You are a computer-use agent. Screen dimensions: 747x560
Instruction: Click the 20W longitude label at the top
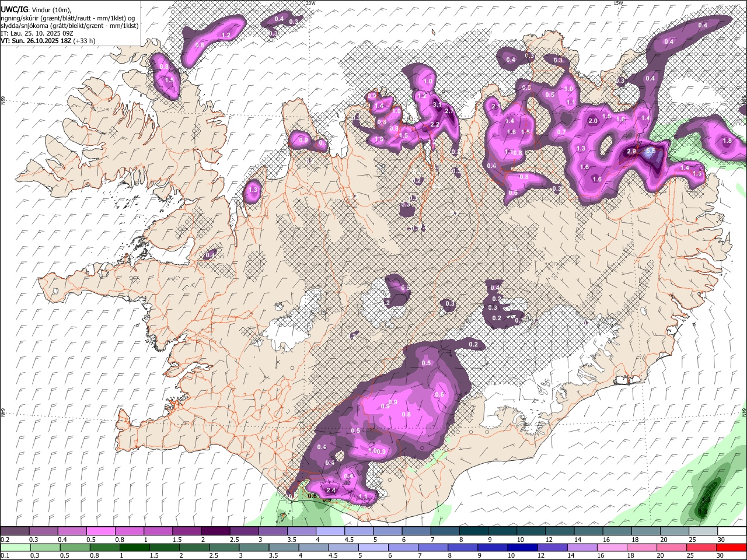pos(311,3)
